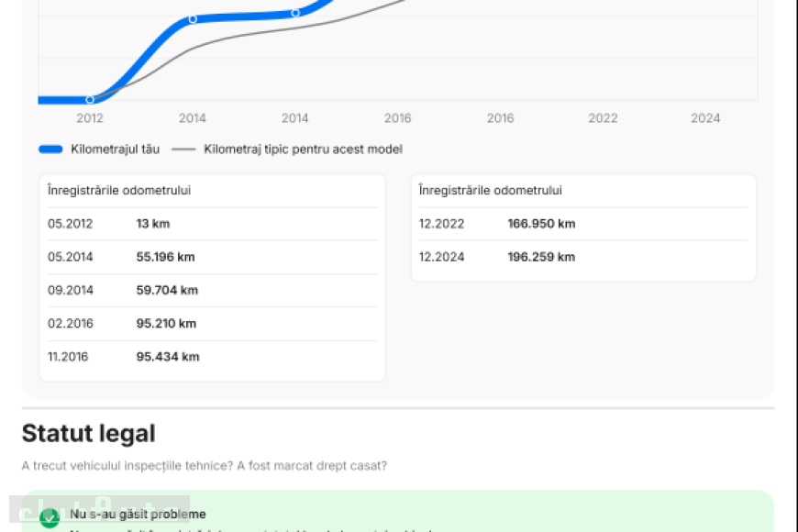Viewport: 798px width, 532px height.
Task: Select the 12.2022 odometer record row
Action: [582, 224]
